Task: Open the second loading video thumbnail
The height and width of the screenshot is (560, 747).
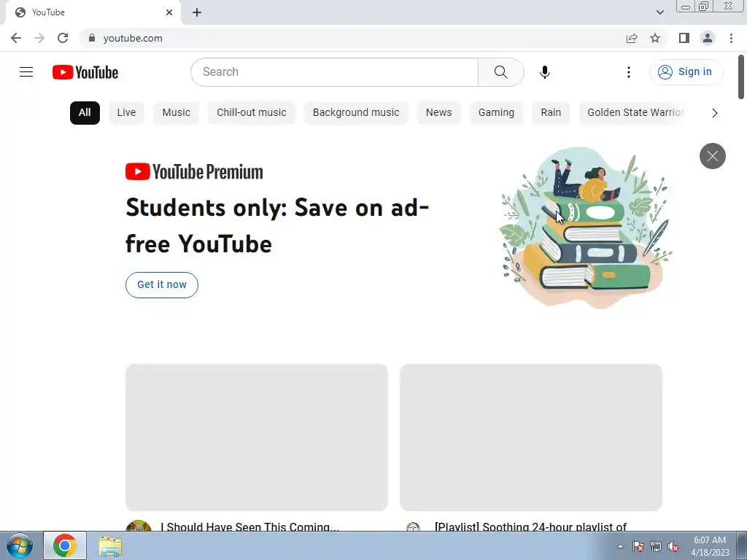Action: point(531,437)
